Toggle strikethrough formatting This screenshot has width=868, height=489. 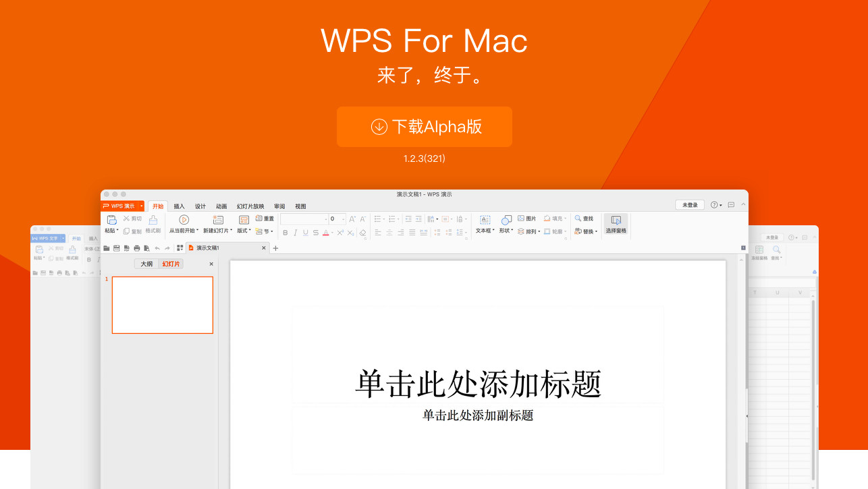pyautogui.click(x=315, y=233)
